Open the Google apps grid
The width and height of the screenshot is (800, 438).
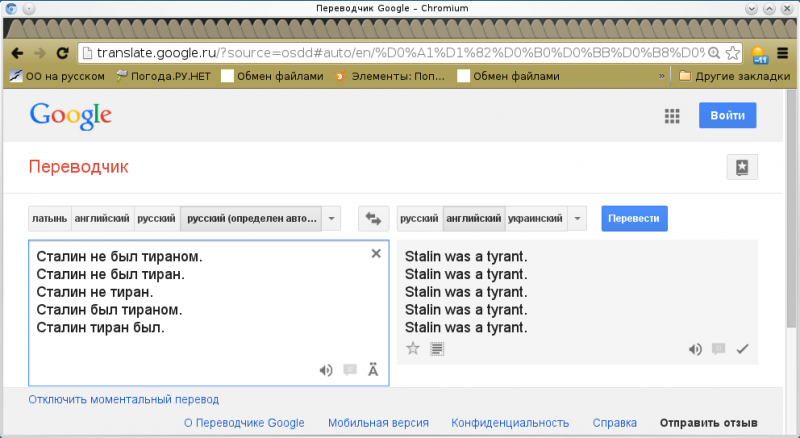coord(672,116)
